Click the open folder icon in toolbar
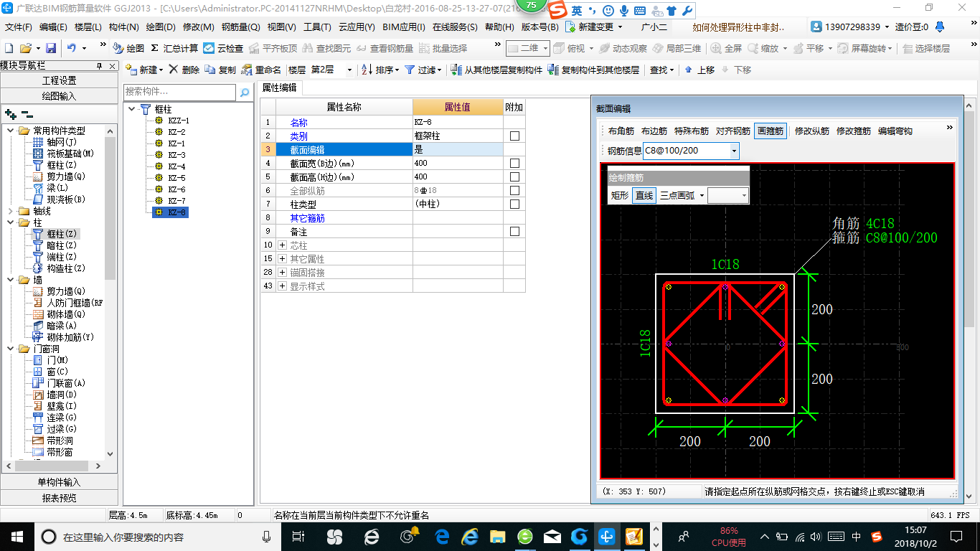Image resolution: width=980 pixels, height=551 pixels. (25, 48)
